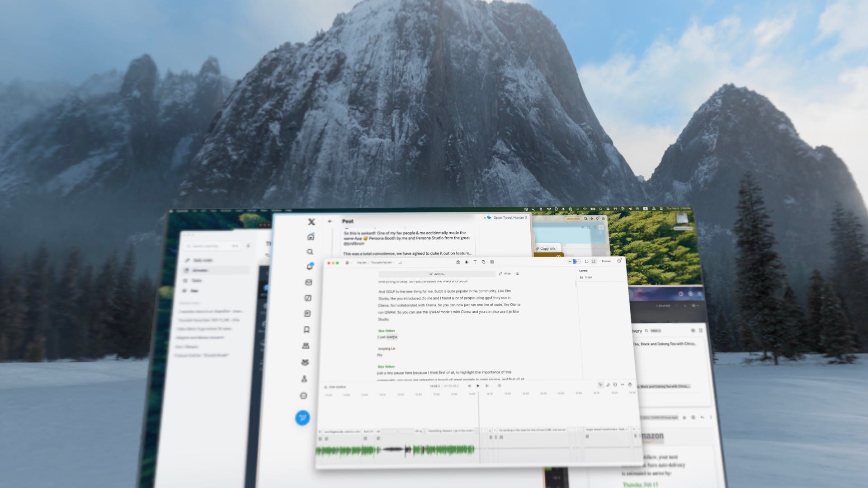The height and width of the screenshot is (488, 868).
Task: Click first Alex Volkov speaker label
Action: click(x=387, y=331)
